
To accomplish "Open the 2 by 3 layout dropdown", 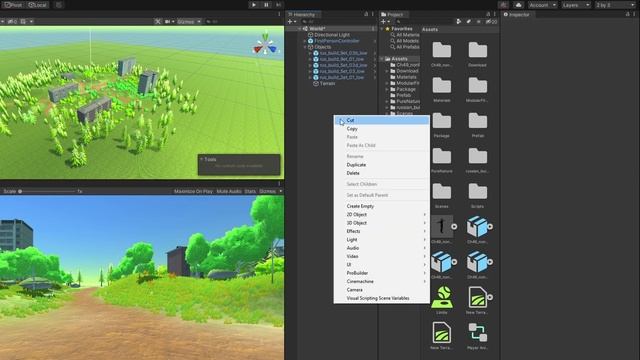I will click(615, 5).
